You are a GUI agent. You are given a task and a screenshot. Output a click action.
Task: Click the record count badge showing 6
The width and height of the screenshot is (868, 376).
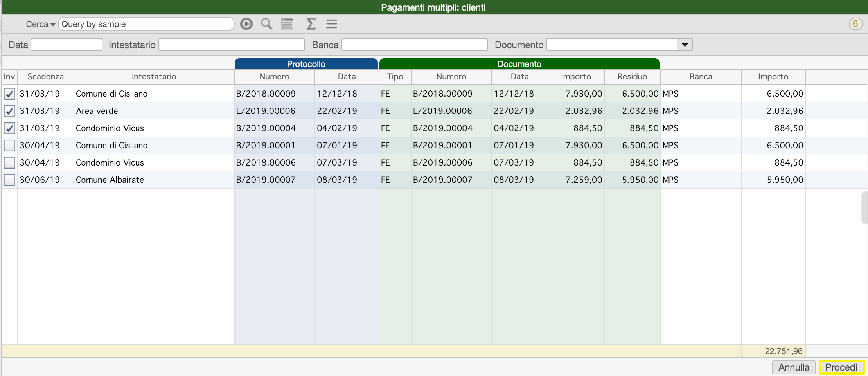(x=855, y=24)
